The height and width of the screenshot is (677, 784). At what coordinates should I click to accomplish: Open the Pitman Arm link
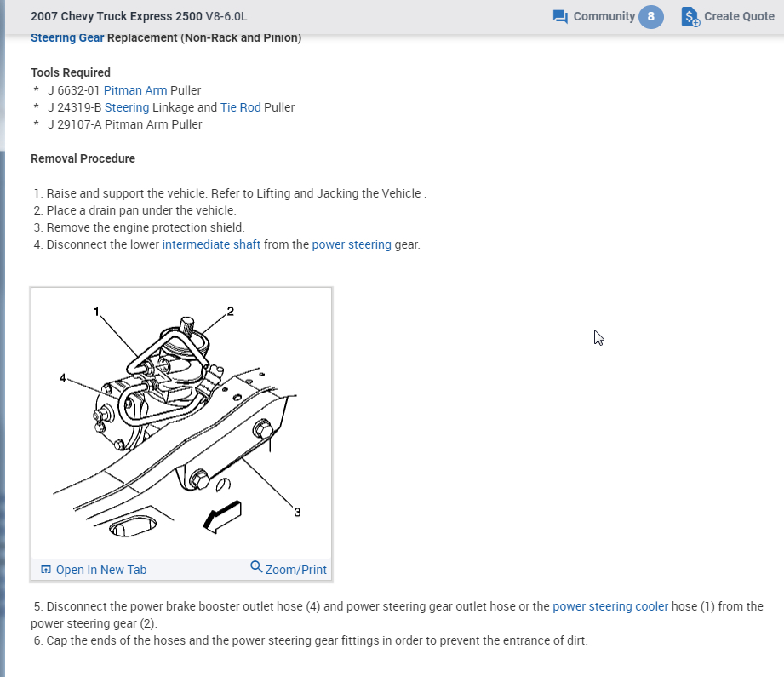click(x=135, y=90)
